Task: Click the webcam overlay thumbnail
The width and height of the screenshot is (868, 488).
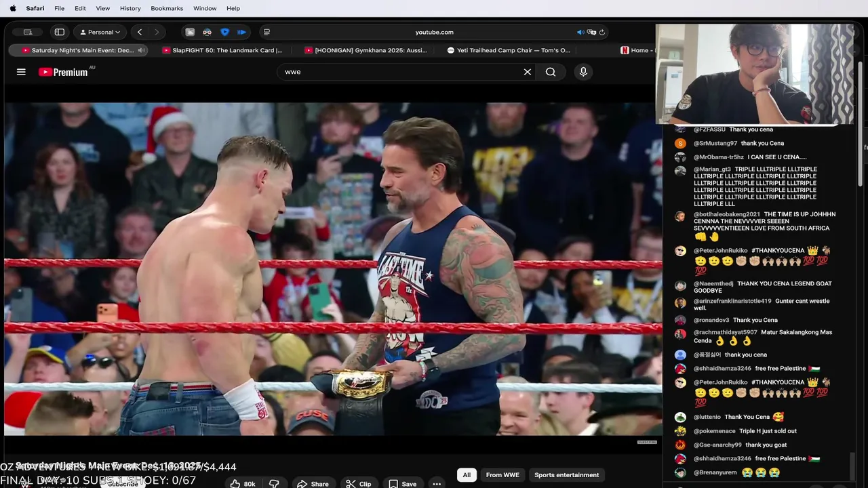Action: (755, 75)
